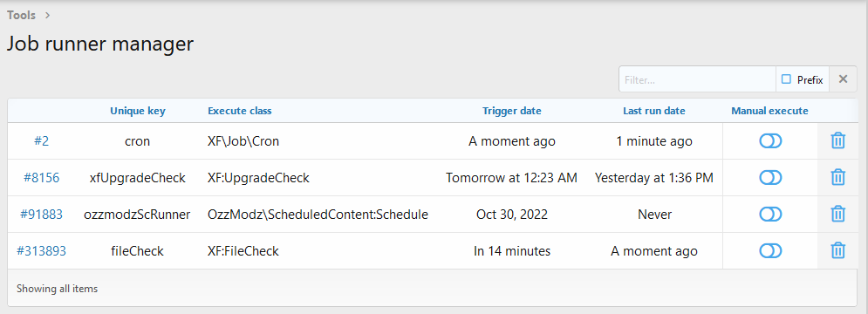Click the Last run date header
Viewport: 868px width, 314px height.
[653, 111]
